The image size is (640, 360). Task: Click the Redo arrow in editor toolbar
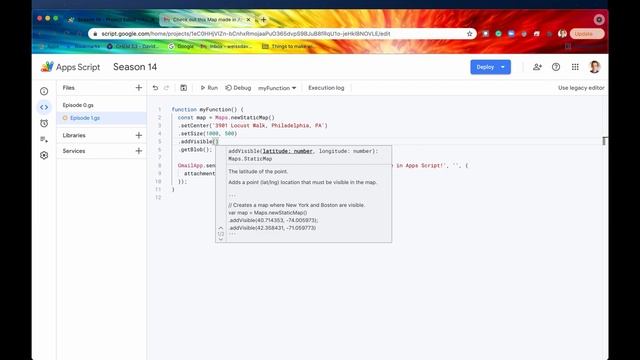167,88
